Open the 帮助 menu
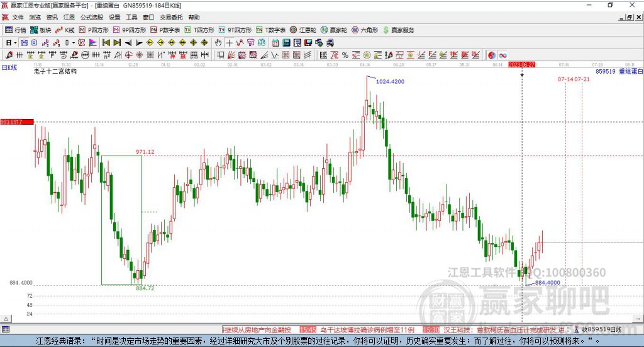This screenshot has width=644, height=347. click(x=194, y=17)
